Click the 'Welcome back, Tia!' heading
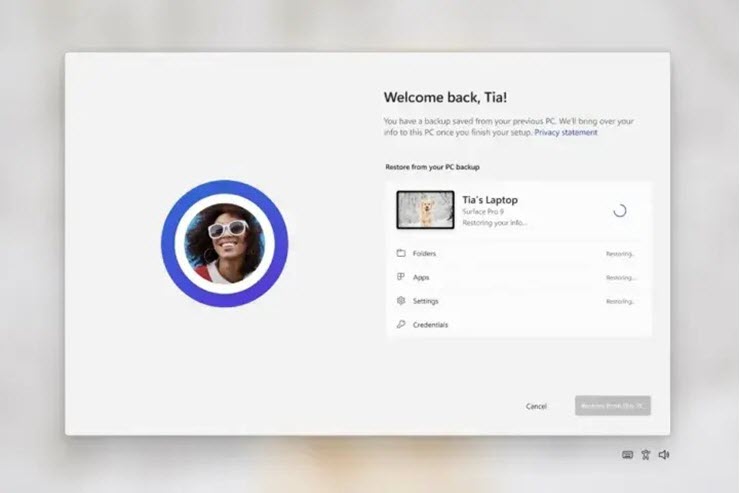Screen dimensions: 740x493 [x=445, y=97]
